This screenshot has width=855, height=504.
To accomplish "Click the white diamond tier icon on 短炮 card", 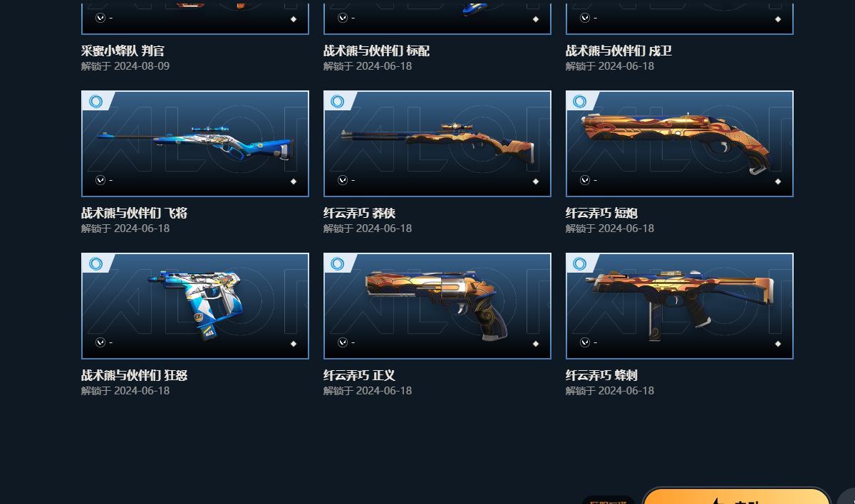I will tap(778, 182).
